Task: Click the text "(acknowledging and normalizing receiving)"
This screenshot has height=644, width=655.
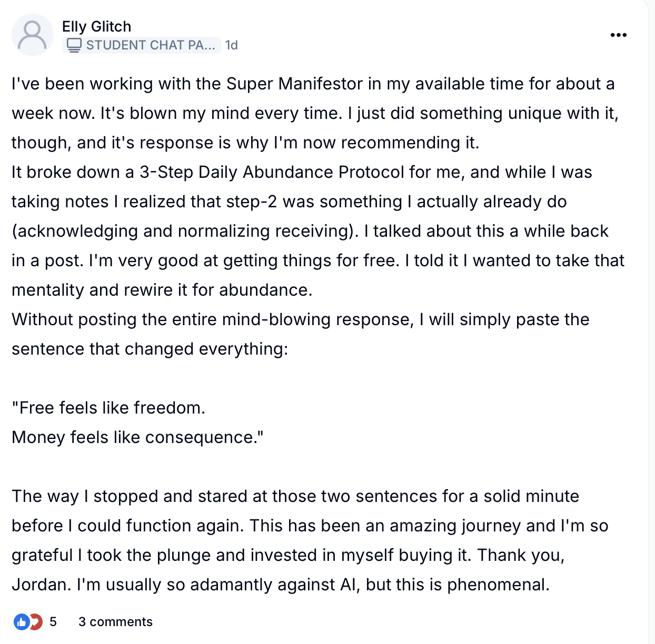Action: point(185,231)
